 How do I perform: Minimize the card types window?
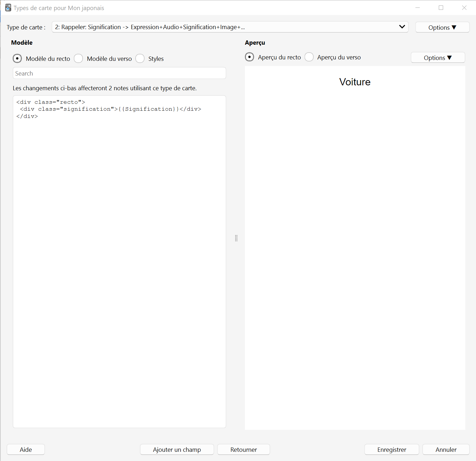(417, 8)
